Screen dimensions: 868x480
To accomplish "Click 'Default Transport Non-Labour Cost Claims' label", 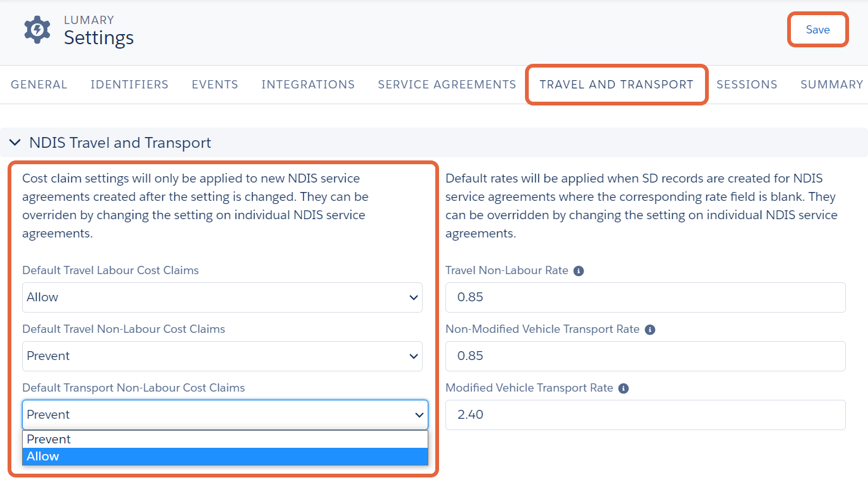I will (x=133, y=388).
